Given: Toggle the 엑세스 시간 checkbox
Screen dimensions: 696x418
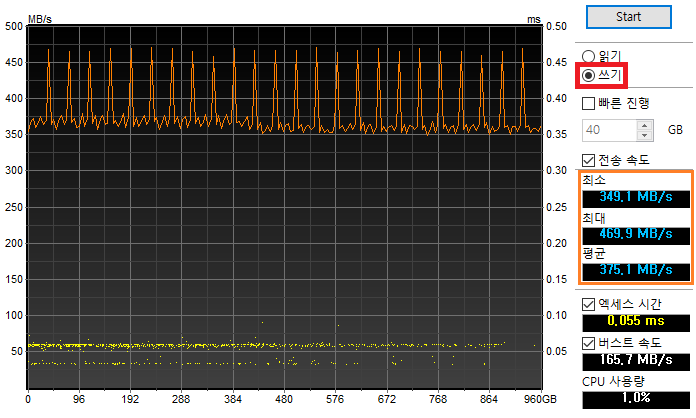Looking at the screenshot, I should coord(588,304).
